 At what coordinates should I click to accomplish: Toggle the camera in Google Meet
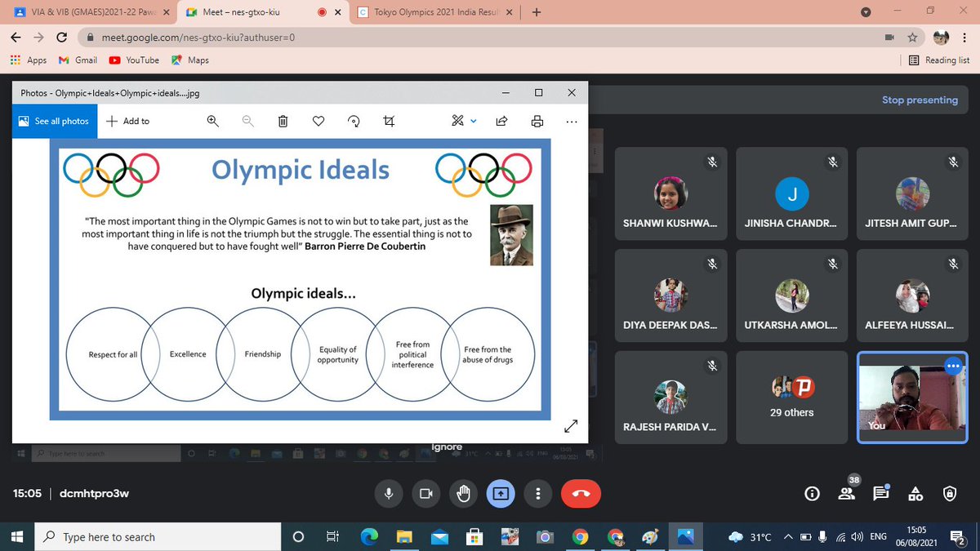pyautogui.click(x=425, y=493)
